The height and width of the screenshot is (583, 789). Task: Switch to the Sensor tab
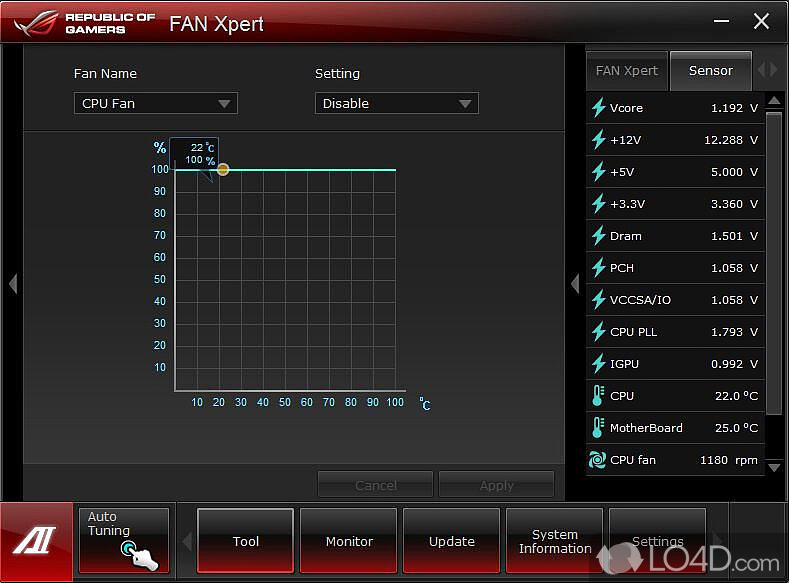tap(711, 71)
